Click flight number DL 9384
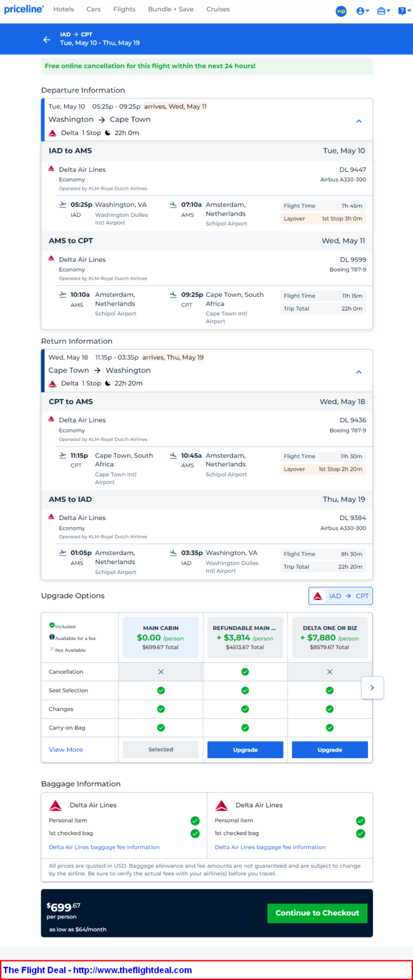Screen dimensions: 413x980 (353, 517)
